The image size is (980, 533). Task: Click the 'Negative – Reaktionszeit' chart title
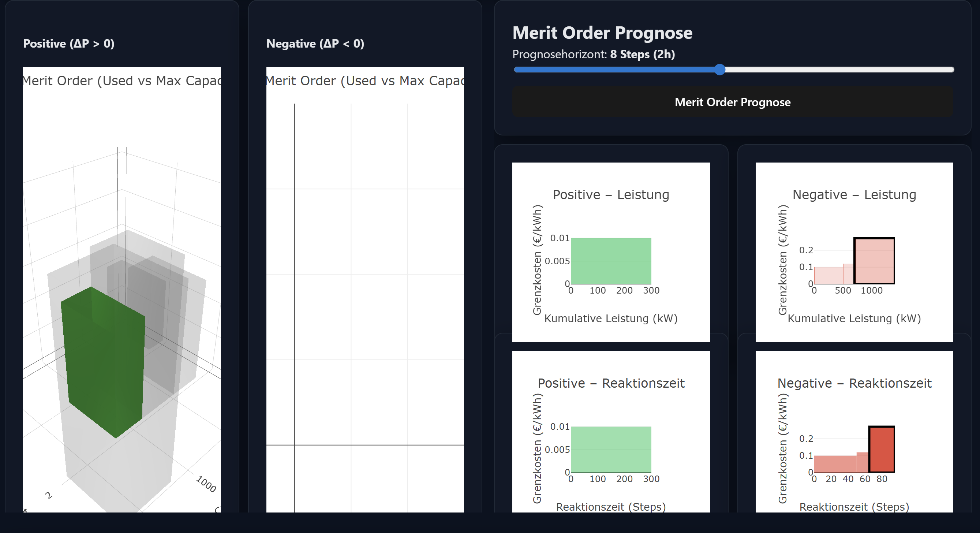coord(854,383)
